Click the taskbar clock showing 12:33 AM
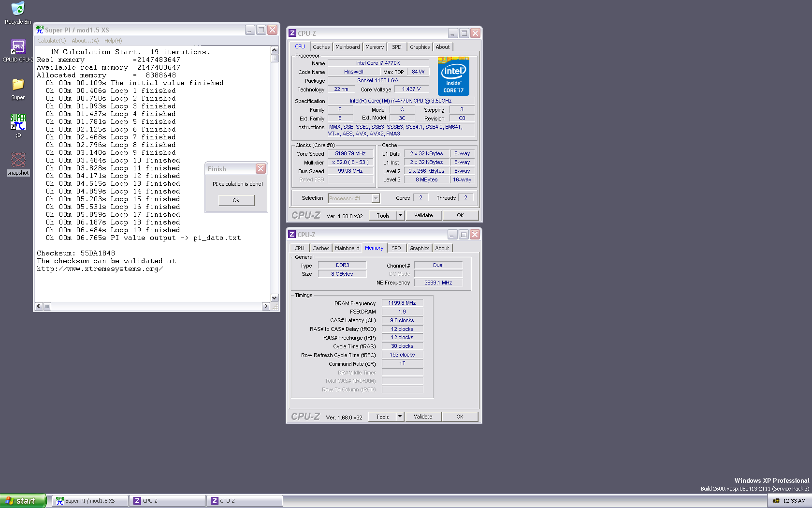 (x=794, y=501)
